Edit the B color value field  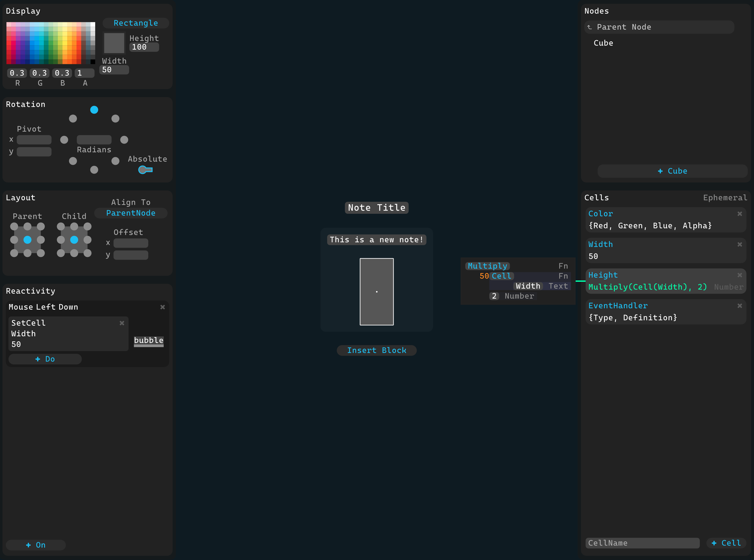(62, 73)
